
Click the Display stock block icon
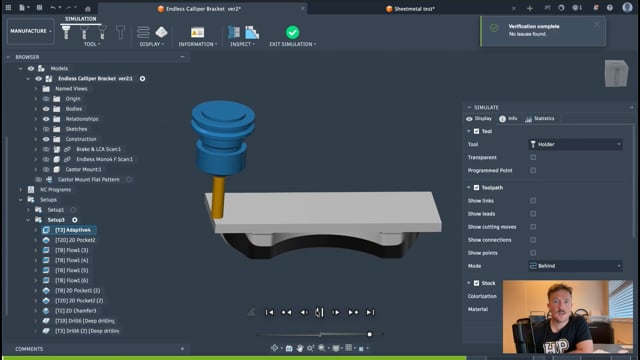[161, 32]
